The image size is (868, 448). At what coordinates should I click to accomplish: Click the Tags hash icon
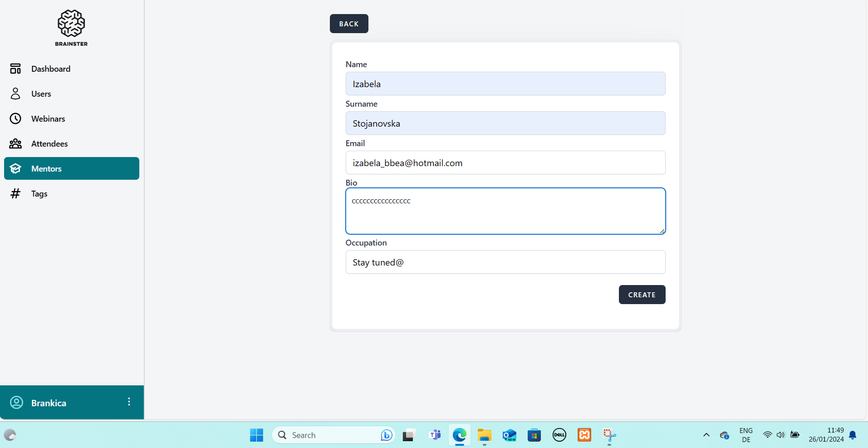point(15,194)
